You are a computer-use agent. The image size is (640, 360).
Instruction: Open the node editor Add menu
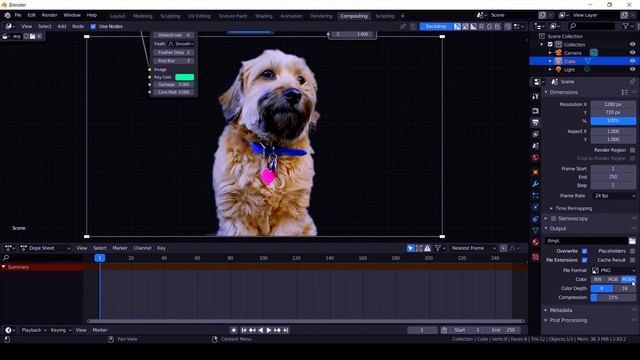pos(62,27)
